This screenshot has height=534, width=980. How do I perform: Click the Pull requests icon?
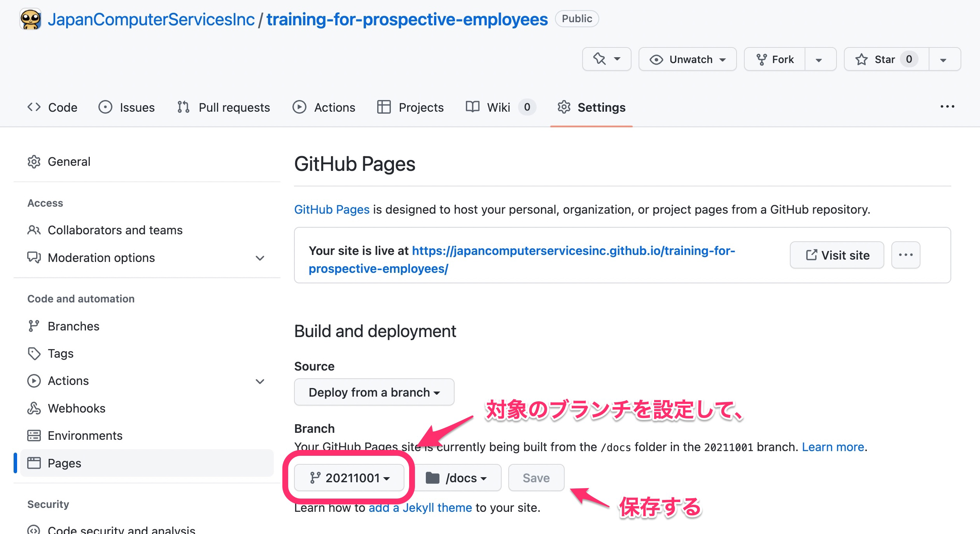[x=182, y=107]
